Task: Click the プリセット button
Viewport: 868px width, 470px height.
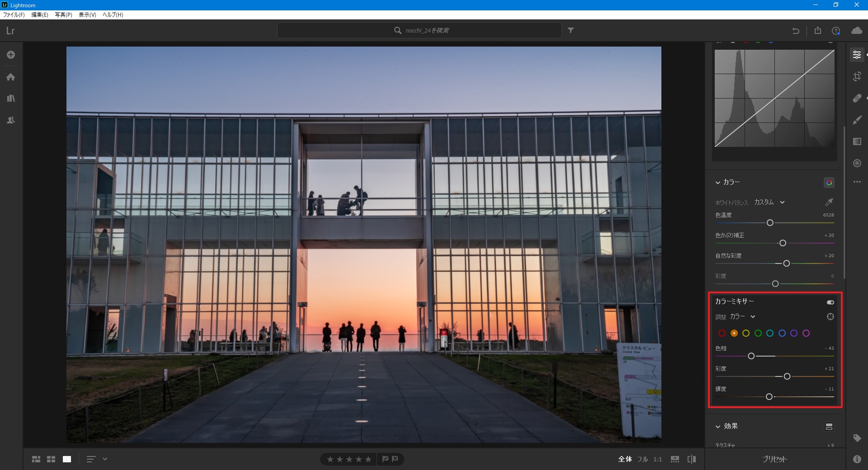Action: 774,459
